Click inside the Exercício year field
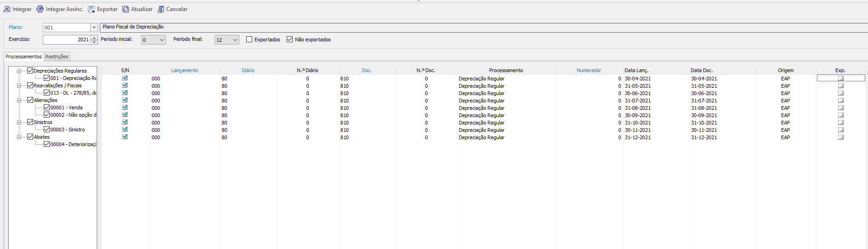The height and width of the screenshot is (249, 868). [x=66, y=40]
